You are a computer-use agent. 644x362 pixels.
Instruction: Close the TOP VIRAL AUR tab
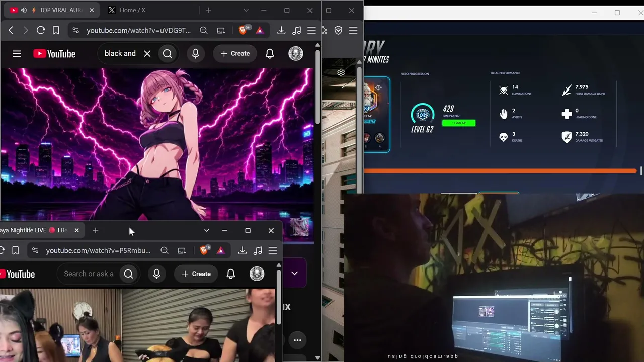pos(91,10)
